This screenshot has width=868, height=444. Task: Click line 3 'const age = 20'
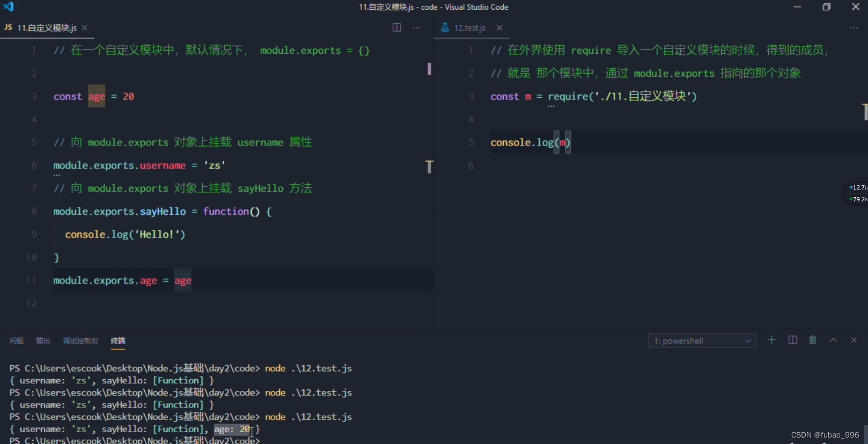pyautogui.click(x=94, y=97)
